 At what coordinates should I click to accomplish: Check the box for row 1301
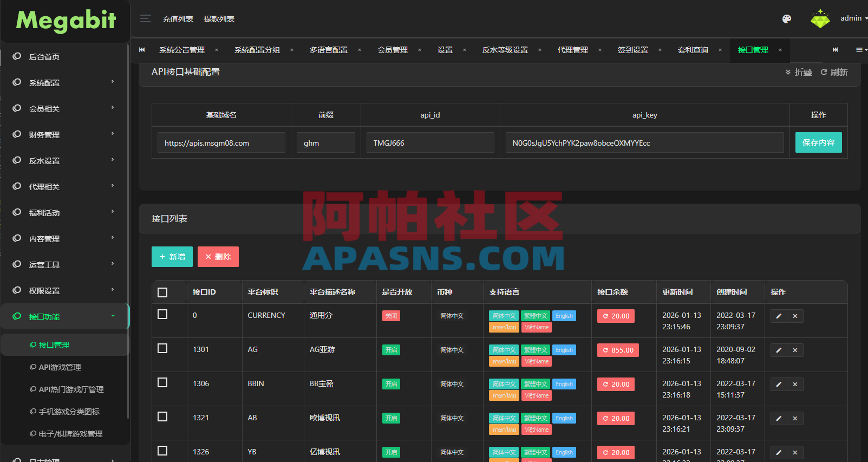(162, 348)
